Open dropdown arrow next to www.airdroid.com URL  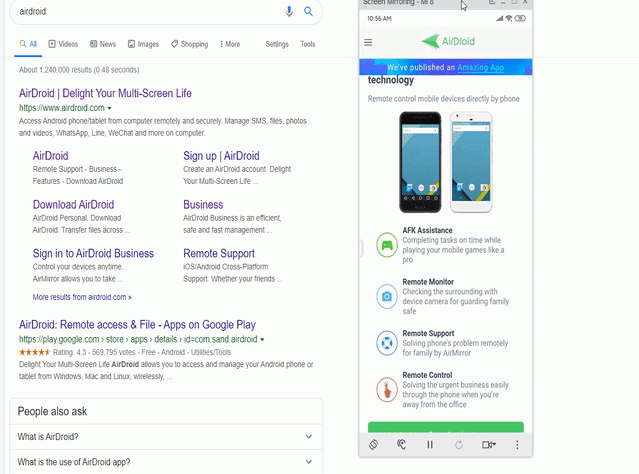[x=109, y=108]
